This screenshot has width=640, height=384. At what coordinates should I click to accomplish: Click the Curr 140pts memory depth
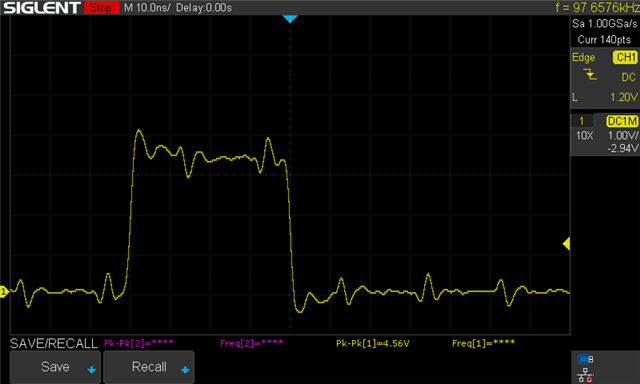tap(604, 40)
